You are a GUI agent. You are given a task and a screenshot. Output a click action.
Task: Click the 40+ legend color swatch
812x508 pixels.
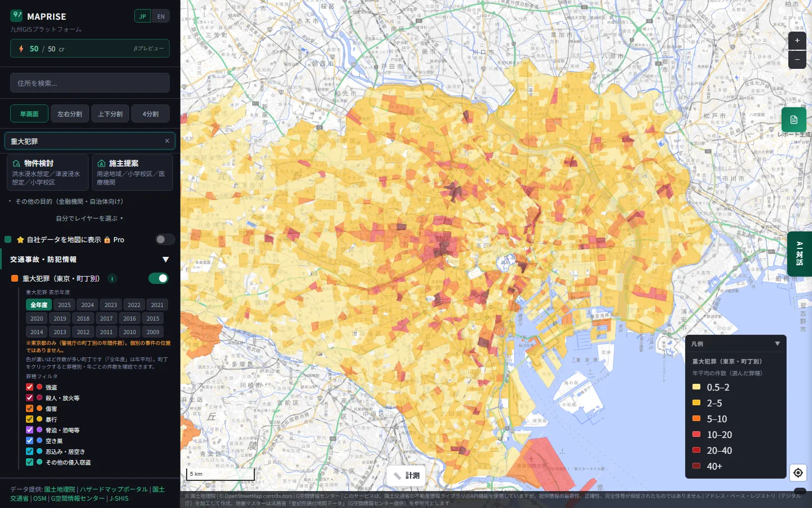(x=696, y=466)
